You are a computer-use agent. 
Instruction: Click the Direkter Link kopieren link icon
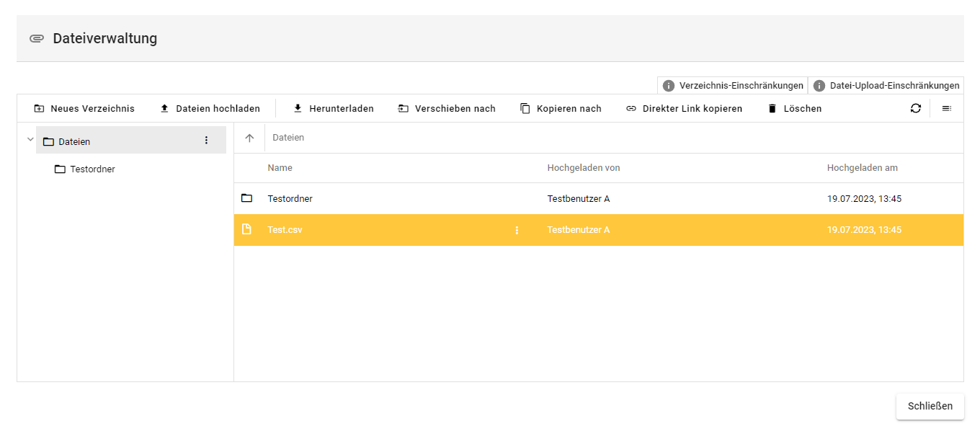pos(631,109)
